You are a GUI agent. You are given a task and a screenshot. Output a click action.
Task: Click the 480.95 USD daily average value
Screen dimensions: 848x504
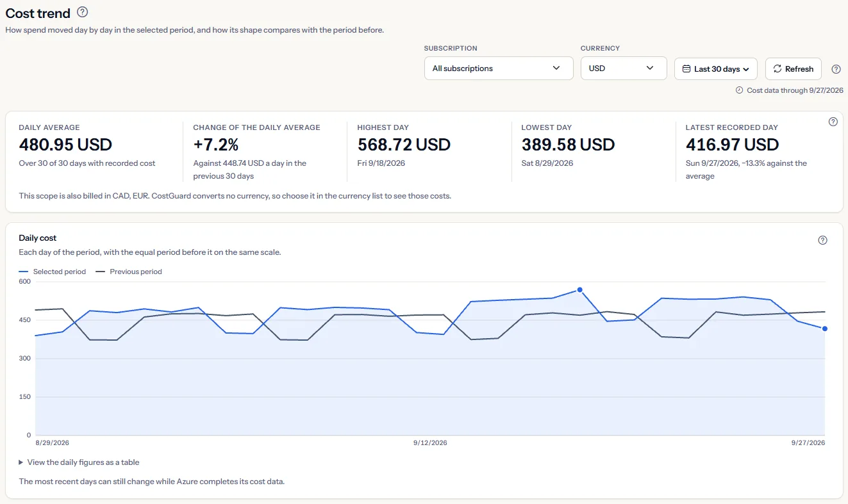pyautogui.click(x=65, y=145)
